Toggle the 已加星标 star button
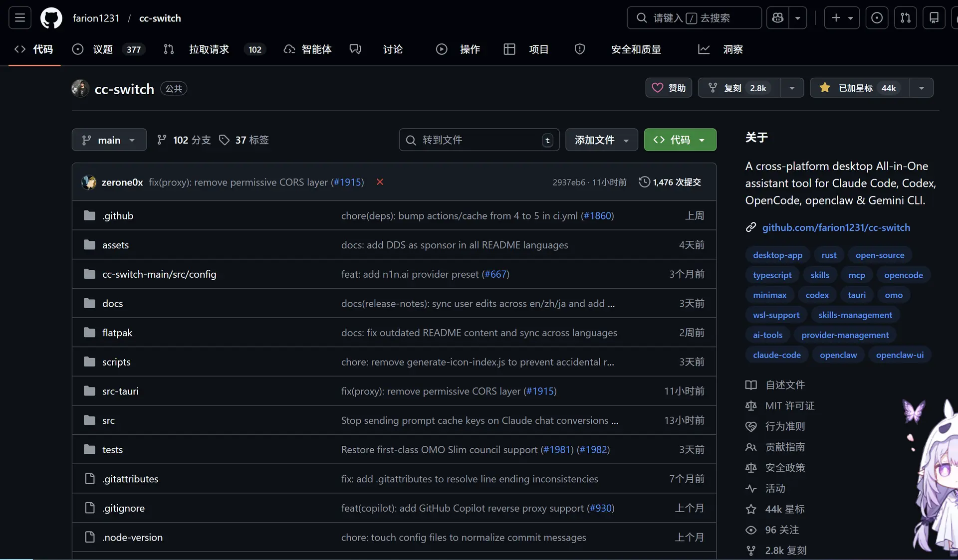The width and height of the screenshot is (958, 560). pyautogui.click(x=860, y=88)
